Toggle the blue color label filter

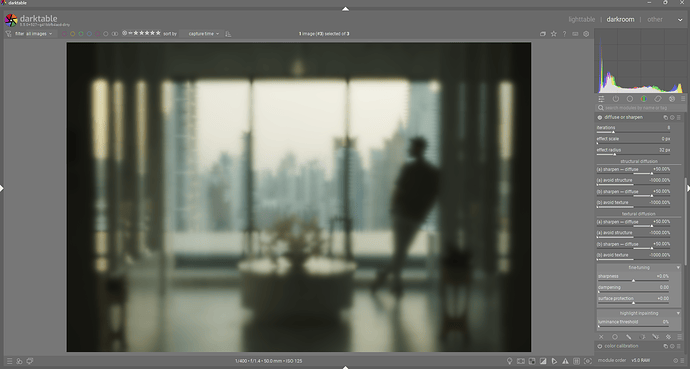tap(89, 34)
